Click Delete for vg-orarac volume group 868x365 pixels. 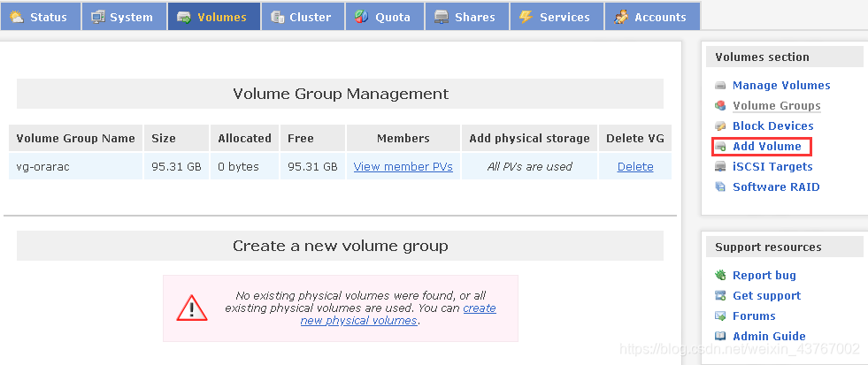pyautogui.click(x=635, y=166)
